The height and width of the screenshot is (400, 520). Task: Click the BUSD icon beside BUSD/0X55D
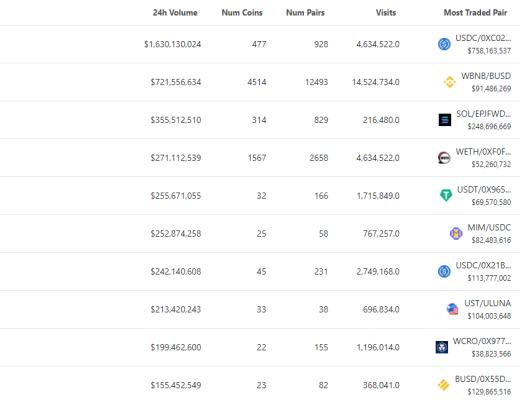pyautogui.click(x=443, y=385)
